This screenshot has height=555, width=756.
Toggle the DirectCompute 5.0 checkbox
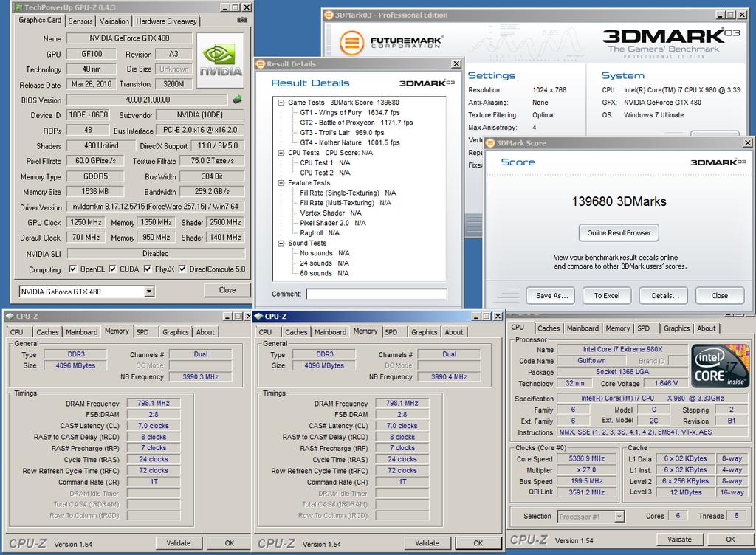(182, 269)
